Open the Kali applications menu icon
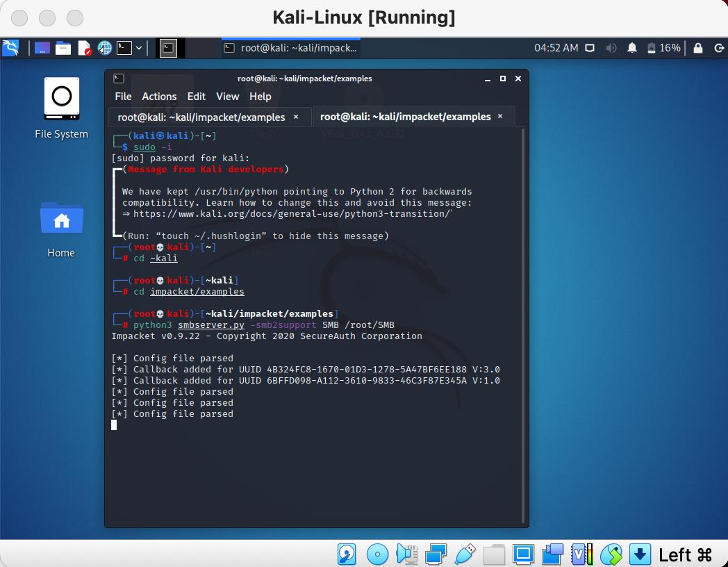Viewport: 728px width, 567px height. pos(10,48)
